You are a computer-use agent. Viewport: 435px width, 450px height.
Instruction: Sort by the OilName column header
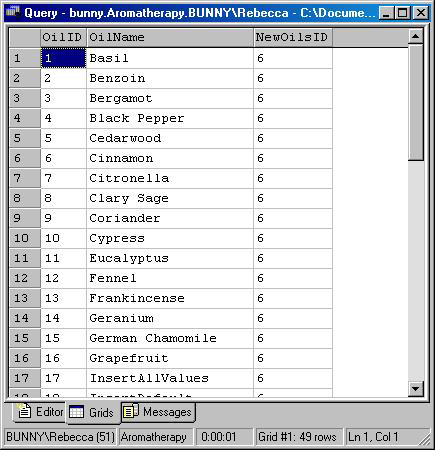[x=170, y=37]
